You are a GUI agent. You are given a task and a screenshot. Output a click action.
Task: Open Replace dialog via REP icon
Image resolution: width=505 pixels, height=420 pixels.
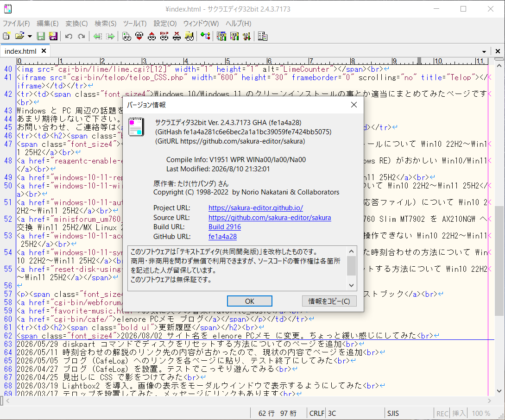click(x=164, y=37)
